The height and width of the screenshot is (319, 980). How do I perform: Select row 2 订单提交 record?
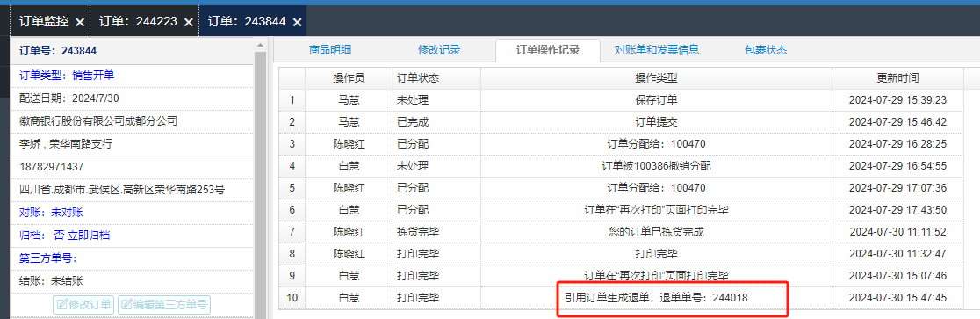tap(621, 122)
